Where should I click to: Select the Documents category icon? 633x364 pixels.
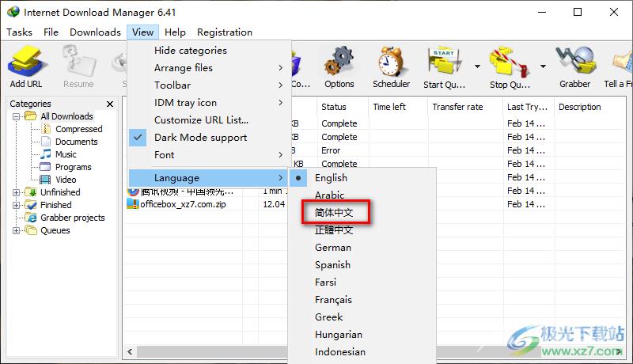[46, 141]
